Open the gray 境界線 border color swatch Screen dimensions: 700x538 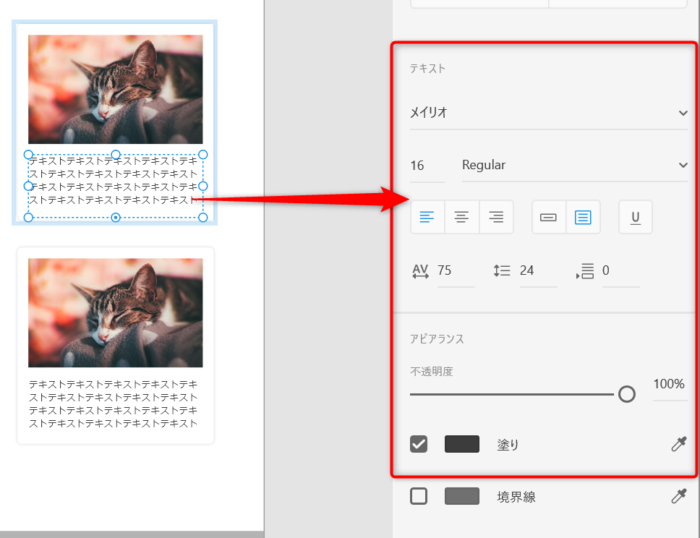point(462,496)
